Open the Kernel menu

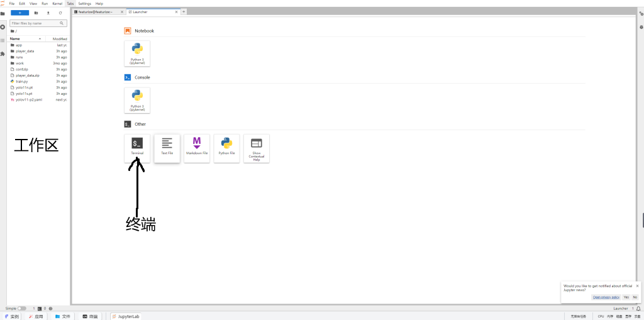tap(57, 4)
